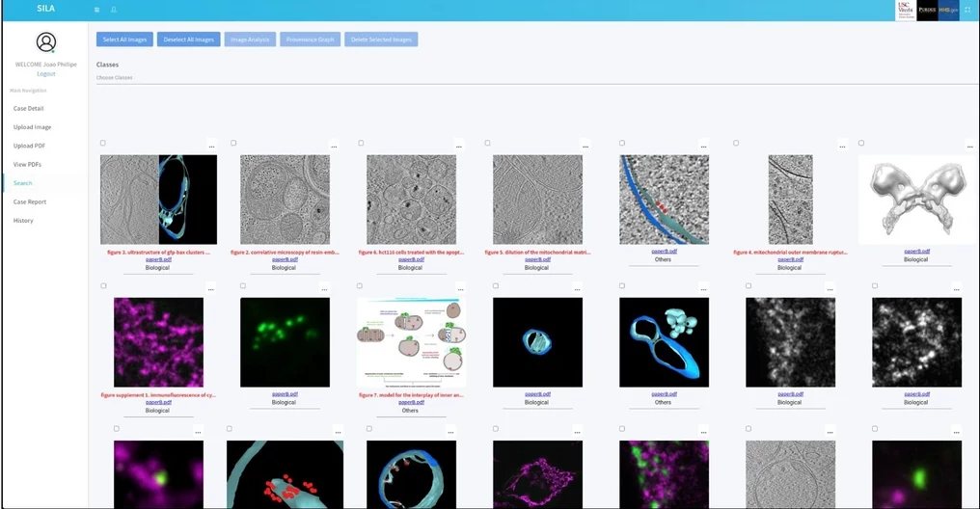This screenshot has width=980, height=509.
Task: Click the Provenance Graph button
Action: [310, 40]
